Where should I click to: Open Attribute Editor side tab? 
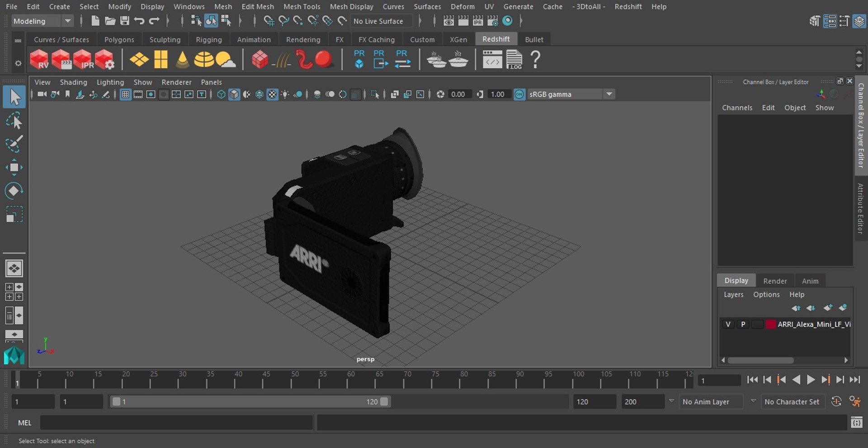tap(860, 208)
